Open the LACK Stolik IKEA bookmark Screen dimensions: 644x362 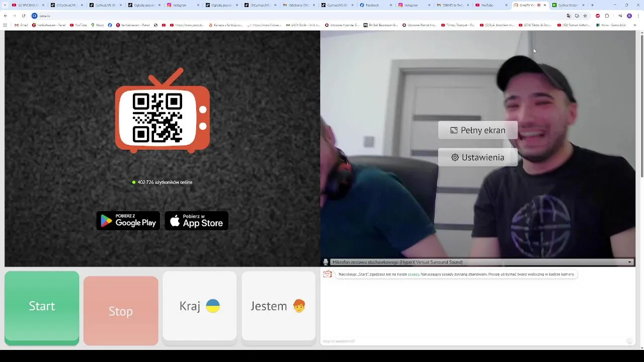click(x=302, y=25)
